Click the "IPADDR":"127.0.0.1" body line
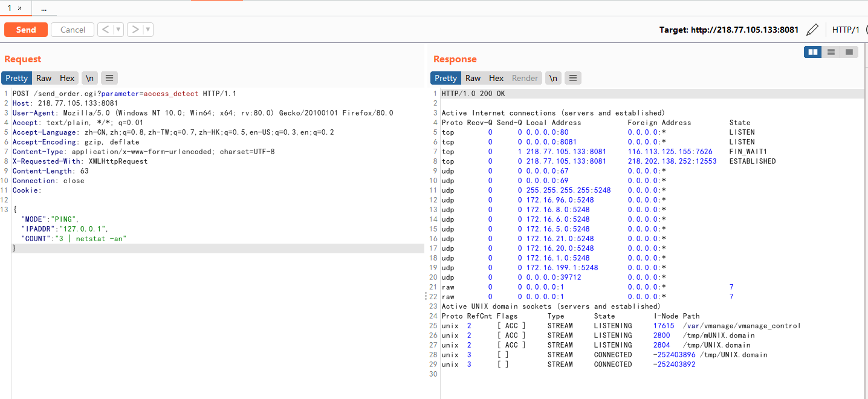Image resolution: width=868 pixels, height=399 pixels. coord(65,229)
